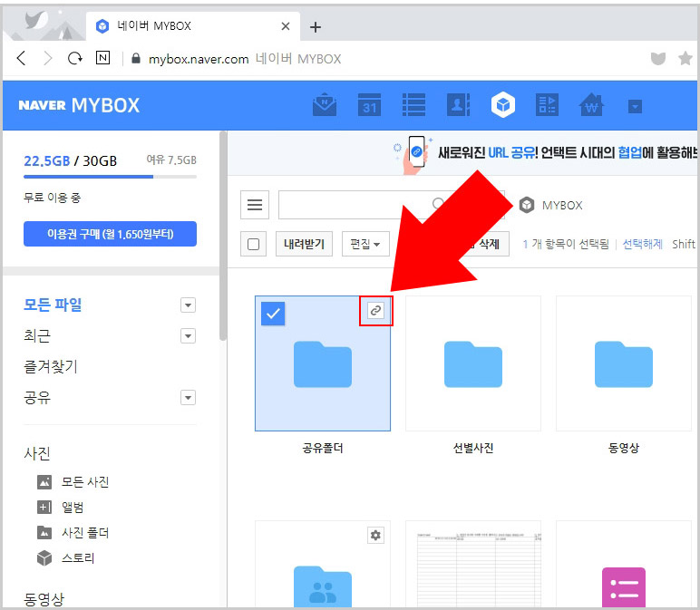This screenshot has width=700, height=610.
Task: Open 앨범 in sidebar
Action: (61, 508)
